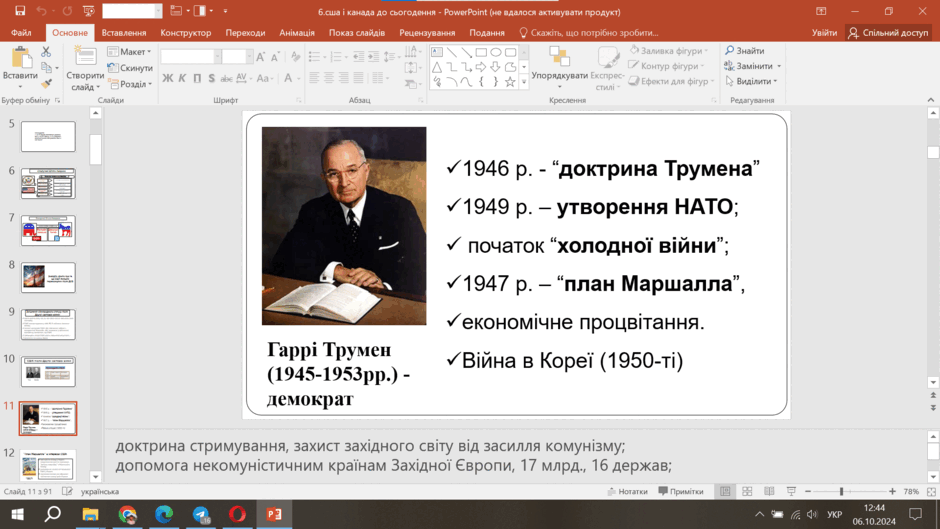
Task: Click zoom in plus button
Action: point(892,491)
